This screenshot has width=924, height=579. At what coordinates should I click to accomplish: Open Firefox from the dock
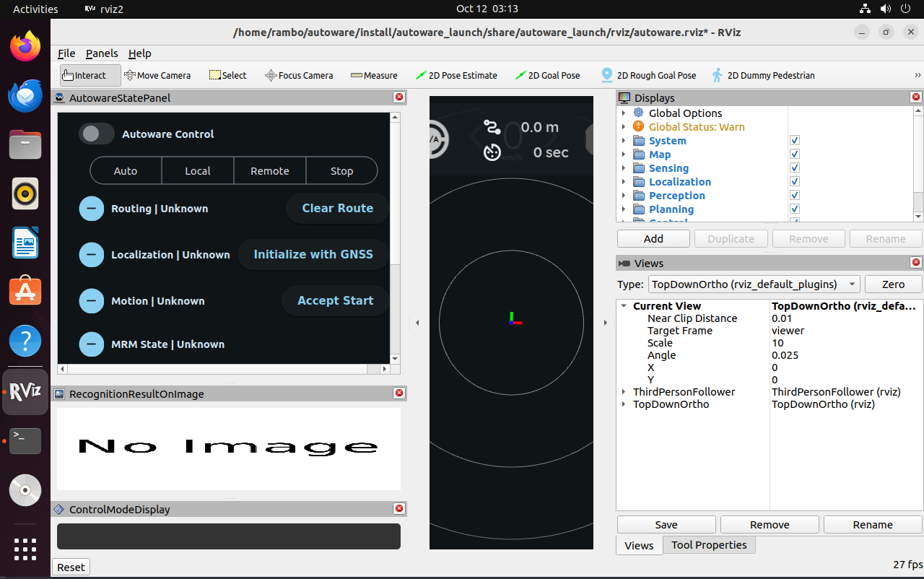tap(25, 47)
